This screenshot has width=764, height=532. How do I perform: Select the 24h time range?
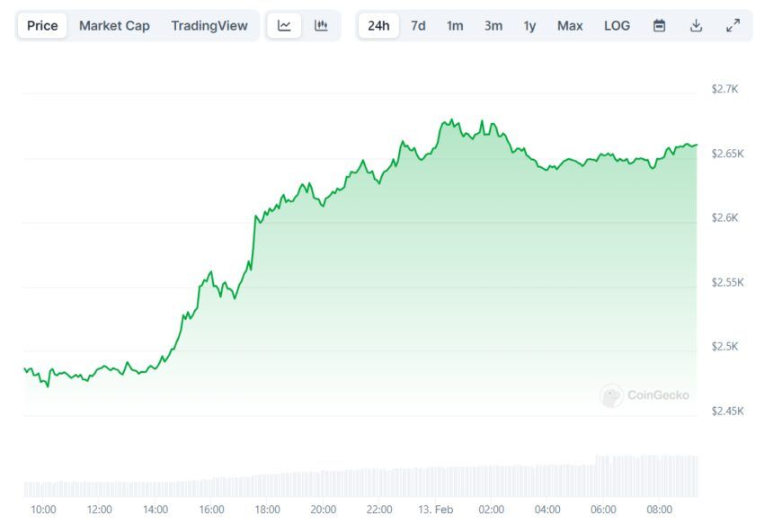click(x=378, y=25)
